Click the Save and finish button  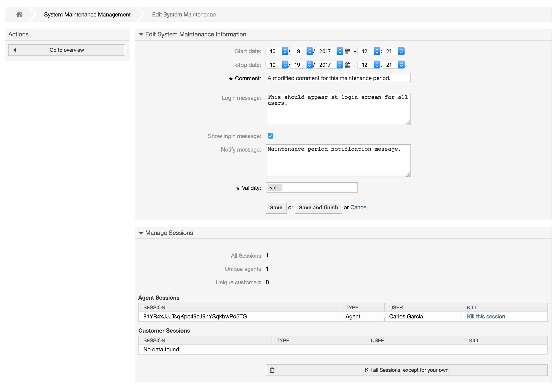(318, 208)
